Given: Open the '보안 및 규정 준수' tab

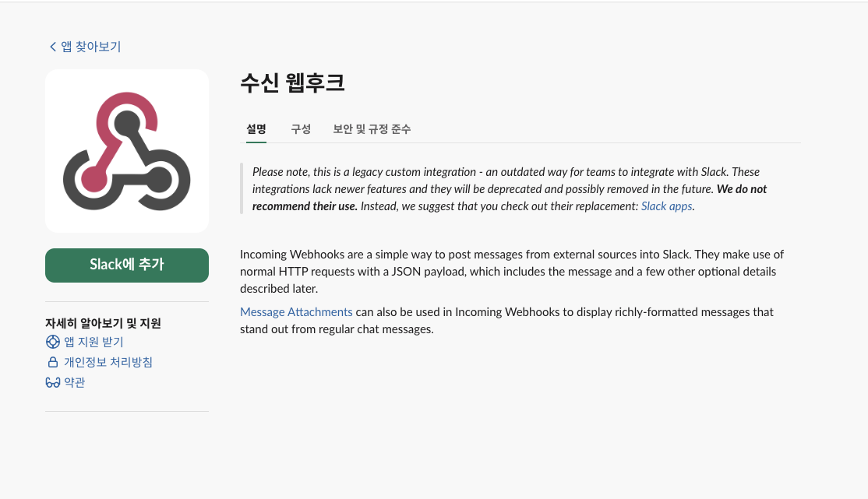Looking at the screenshot, I should tap(372, 129).
